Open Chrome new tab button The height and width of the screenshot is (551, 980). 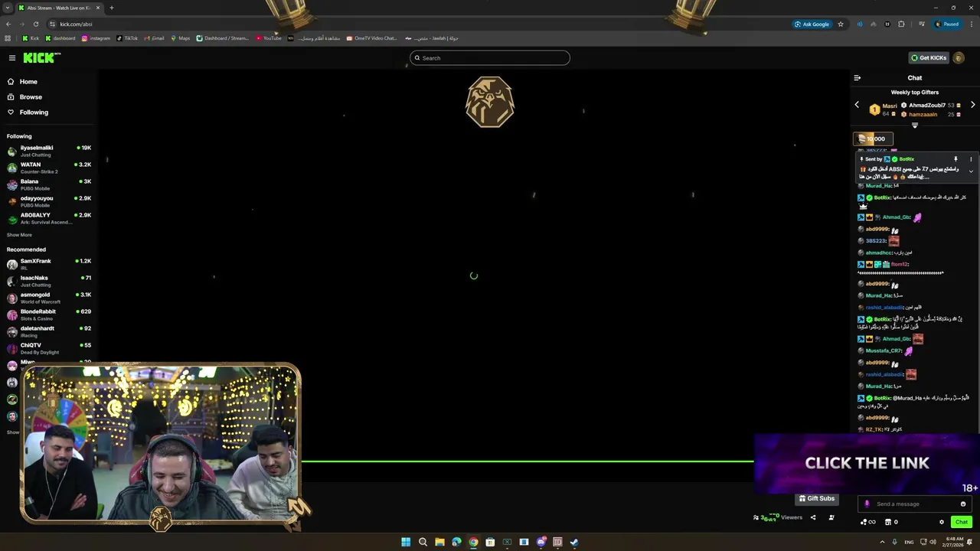point(111,8)
